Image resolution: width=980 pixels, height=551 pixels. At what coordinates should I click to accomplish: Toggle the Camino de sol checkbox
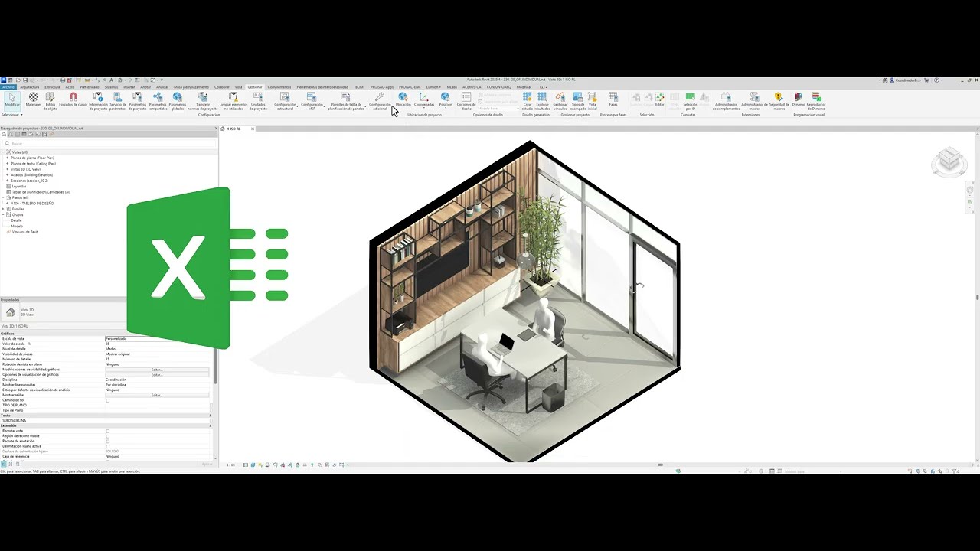107,400
